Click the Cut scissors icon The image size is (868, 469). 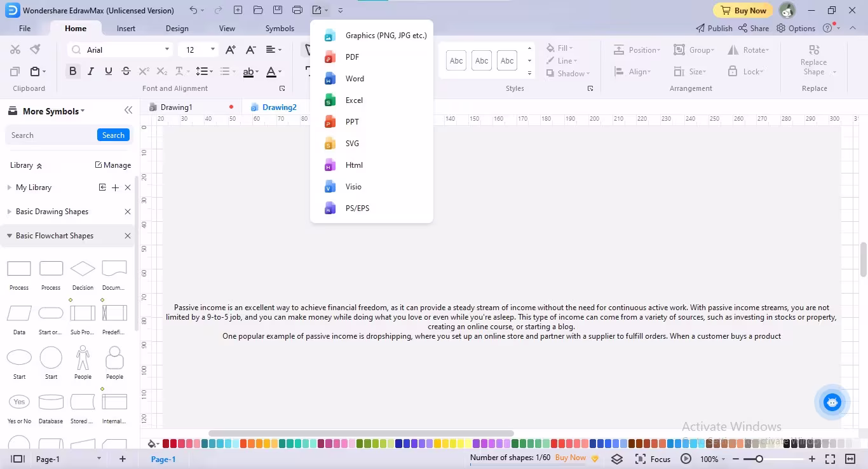15,50
